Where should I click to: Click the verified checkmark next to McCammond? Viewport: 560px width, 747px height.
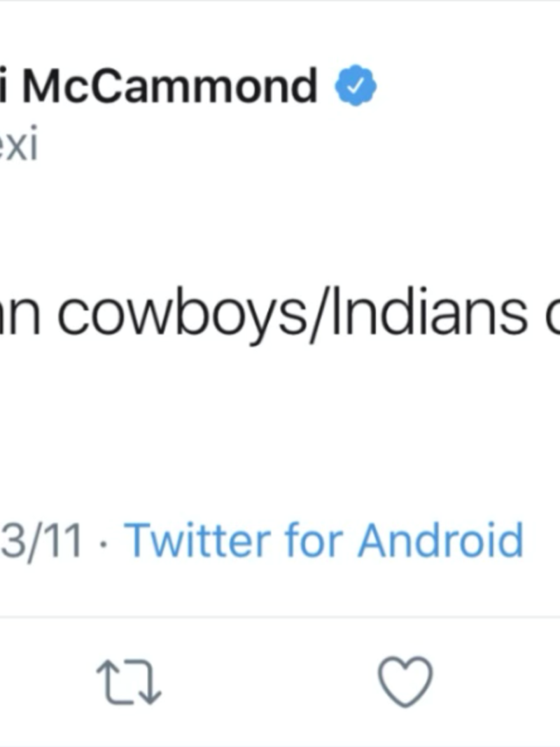(357, 87)
